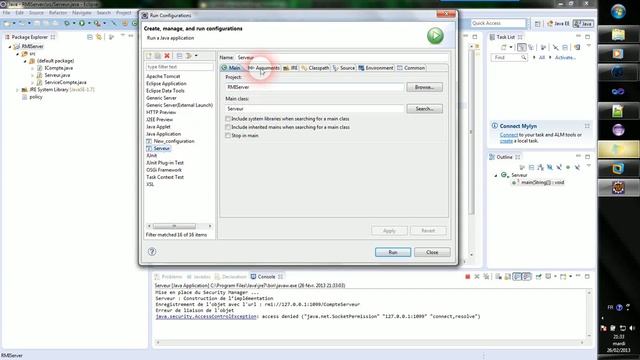Expand the Serveur.java tree node
Image resolution: width=640 pixels, height=360 pixels.
coord(32,76)
